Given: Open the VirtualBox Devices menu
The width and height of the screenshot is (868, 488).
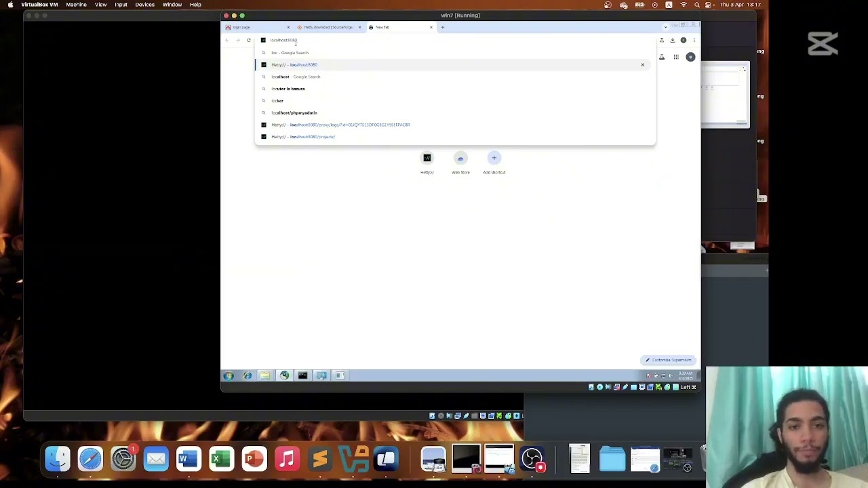Looking at the screenshot, I should [x=144, y=5].
